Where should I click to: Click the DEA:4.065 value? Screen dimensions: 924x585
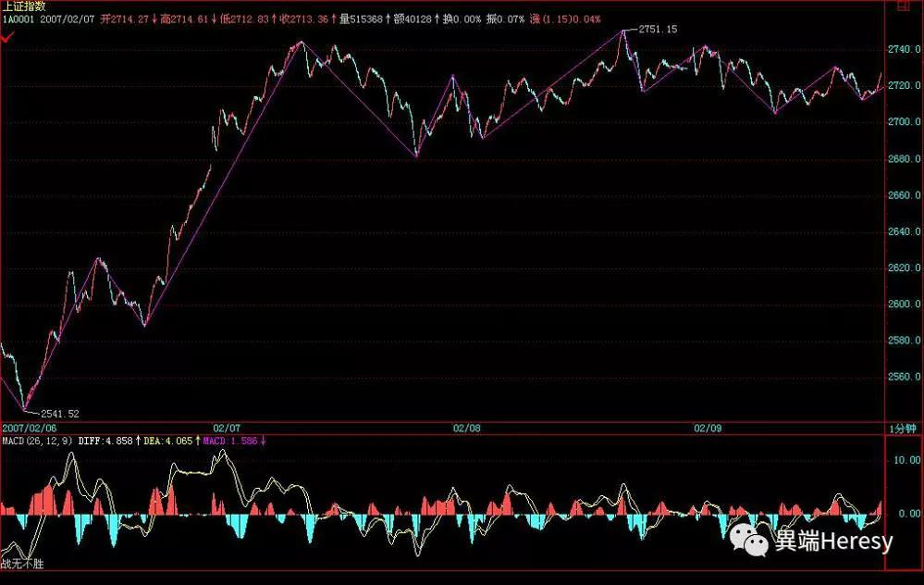pos(168,441)
